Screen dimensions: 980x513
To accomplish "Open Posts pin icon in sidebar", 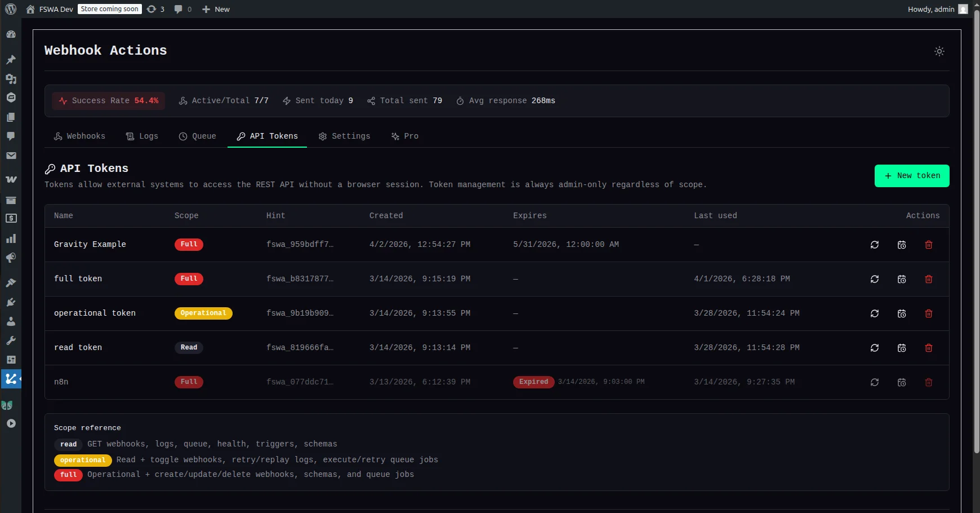I will coord(11,59).
